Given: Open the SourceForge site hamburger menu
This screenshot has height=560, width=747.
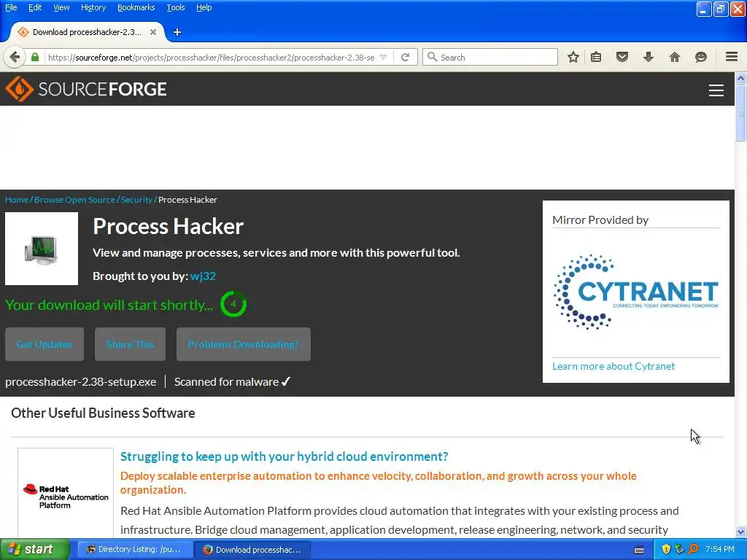Looking at the screenshot, I should coord(716,90).
